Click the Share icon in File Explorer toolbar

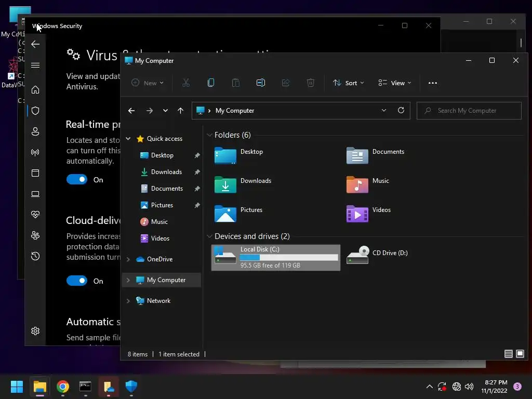click(286, 83)
